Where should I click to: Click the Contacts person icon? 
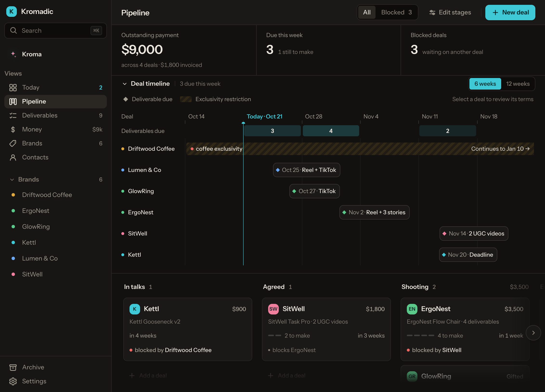(x=13, y=157)
